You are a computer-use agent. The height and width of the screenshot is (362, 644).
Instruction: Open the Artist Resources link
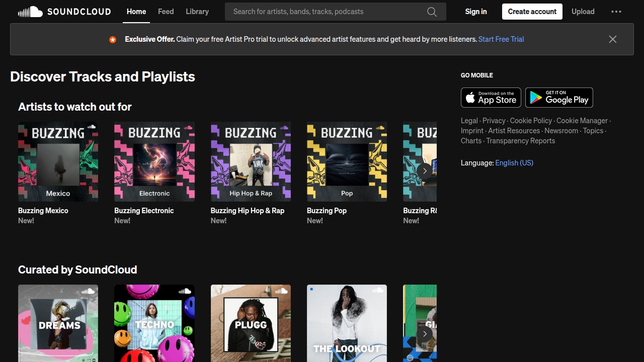(514, 131)
